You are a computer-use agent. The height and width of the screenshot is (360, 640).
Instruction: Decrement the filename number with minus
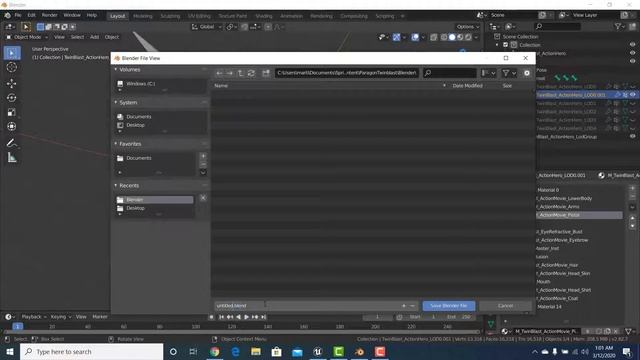(x=413, y=306)
